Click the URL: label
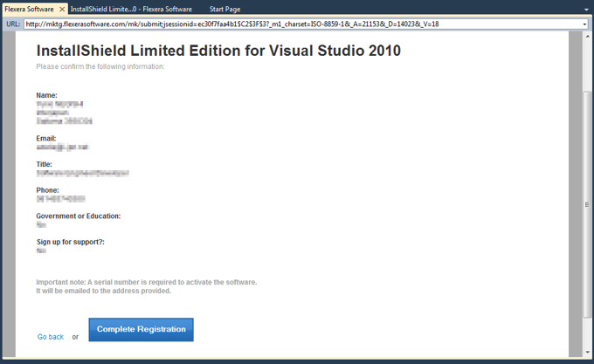Viewport: 594px width, 364px height. pos(13,24)
